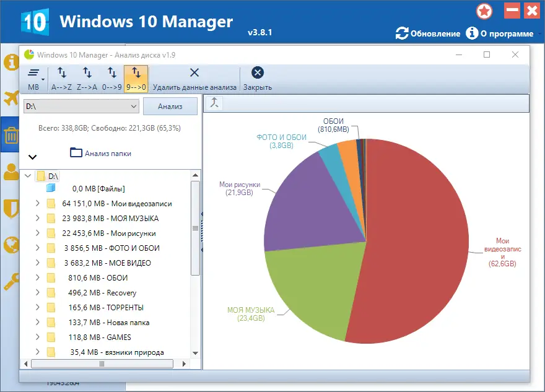Sort folders A-->Z
Screen dimensions: 545x392
tap(61, 79)
